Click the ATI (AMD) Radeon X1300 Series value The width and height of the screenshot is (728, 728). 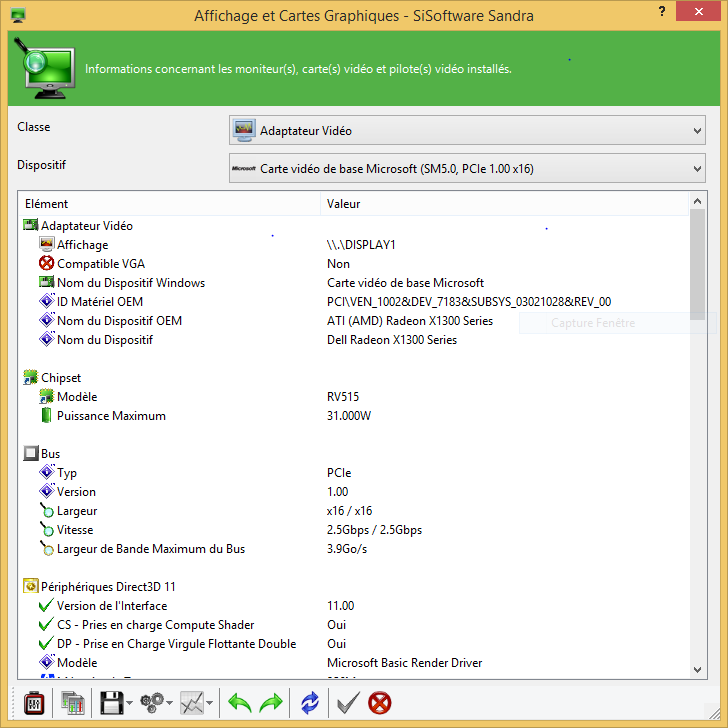point(410,321)
